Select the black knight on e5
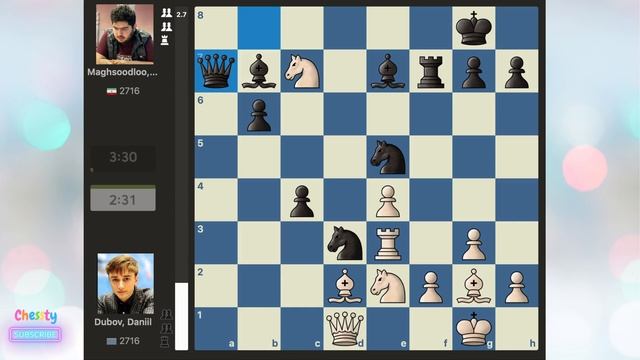Viewport: 640px width, 360px height. click(x=388, y=157)
